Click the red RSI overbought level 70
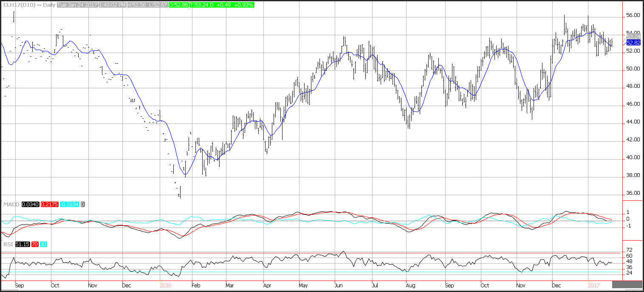Image resolution: width=644 pixels, height=292 pixels. (x=35, y=244)
